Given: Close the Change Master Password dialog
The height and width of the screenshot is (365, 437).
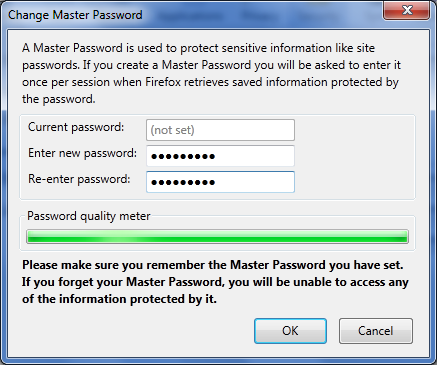Looking at the screenshot, I should coord(407,10).
